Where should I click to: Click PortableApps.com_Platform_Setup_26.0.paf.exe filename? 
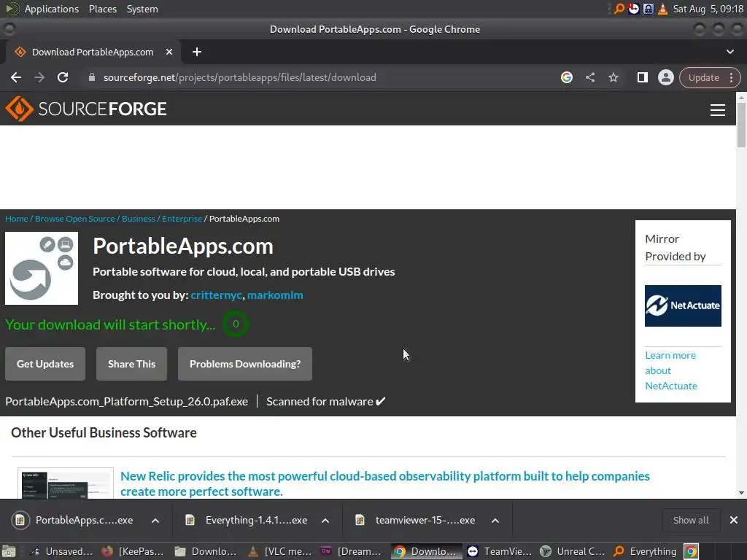click(x=127, y=402)
